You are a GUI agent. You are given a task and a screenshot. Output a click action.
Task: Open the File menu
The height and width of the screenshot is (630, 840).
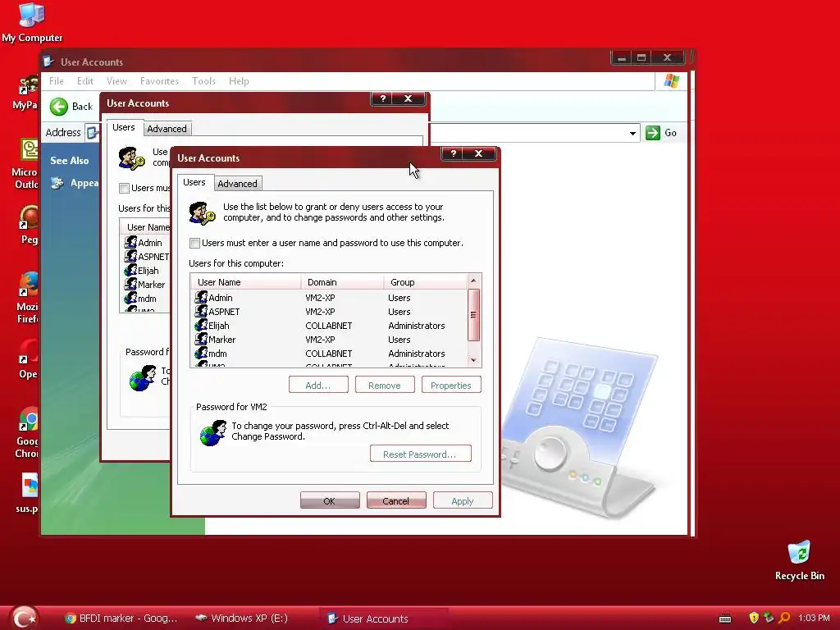tap(57, 81)
